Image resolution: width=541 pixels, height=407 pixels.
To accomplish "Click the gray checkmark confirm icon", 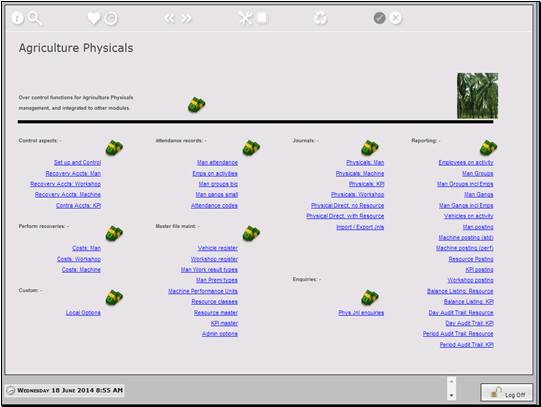I will coord(380,18).
